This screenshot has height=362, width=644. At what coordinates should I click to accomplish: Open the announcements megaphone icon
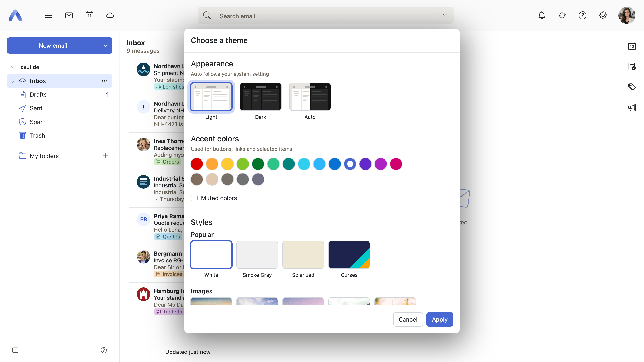pyautogui.click(x=632, y=108)
